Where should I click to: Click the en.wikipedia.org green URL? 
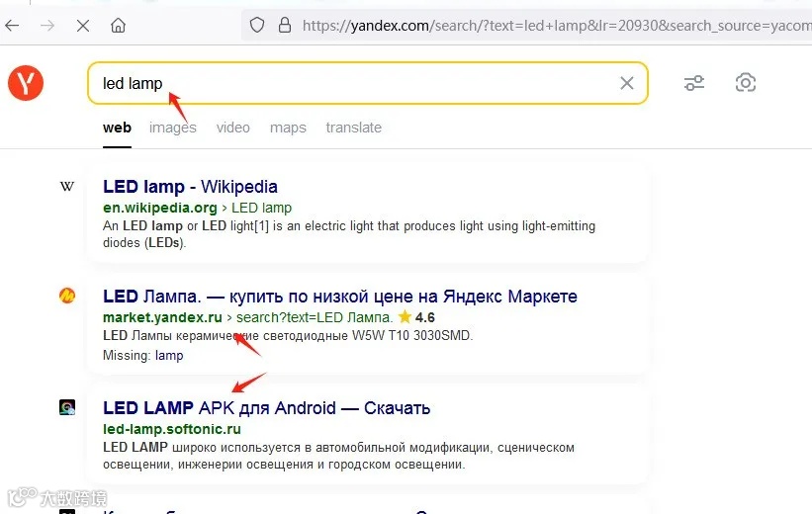pos(160,208)
